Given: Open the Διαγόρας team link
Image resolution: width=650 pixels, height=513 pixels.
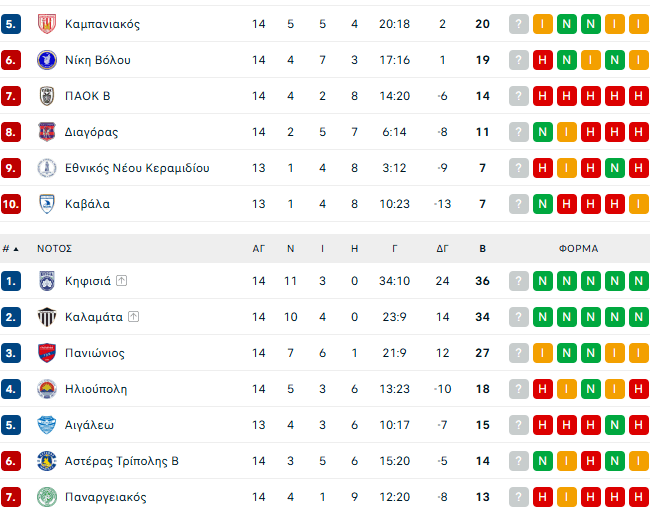Looking at the screenshot, I should [x=91, y=132].
